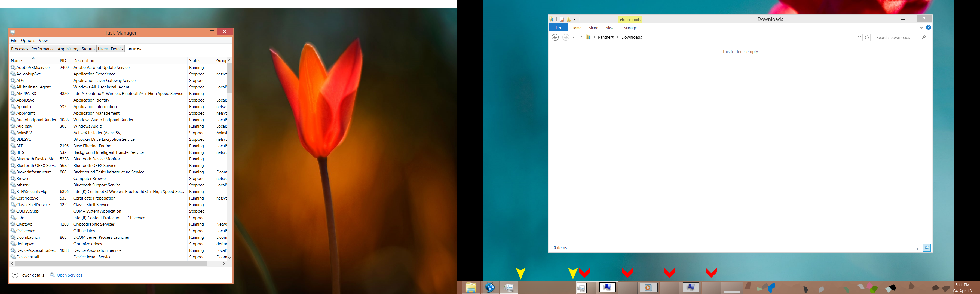The image size is (980, 294).
Task: Open recent locations dropdown arrow
Action: 574,37
